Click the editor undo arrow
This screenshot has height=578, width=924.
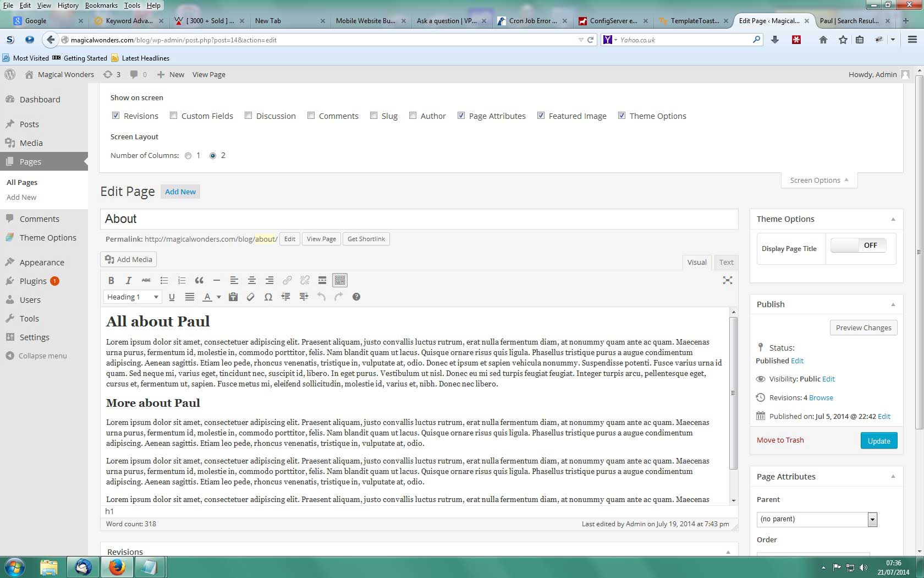pos(321,297)
